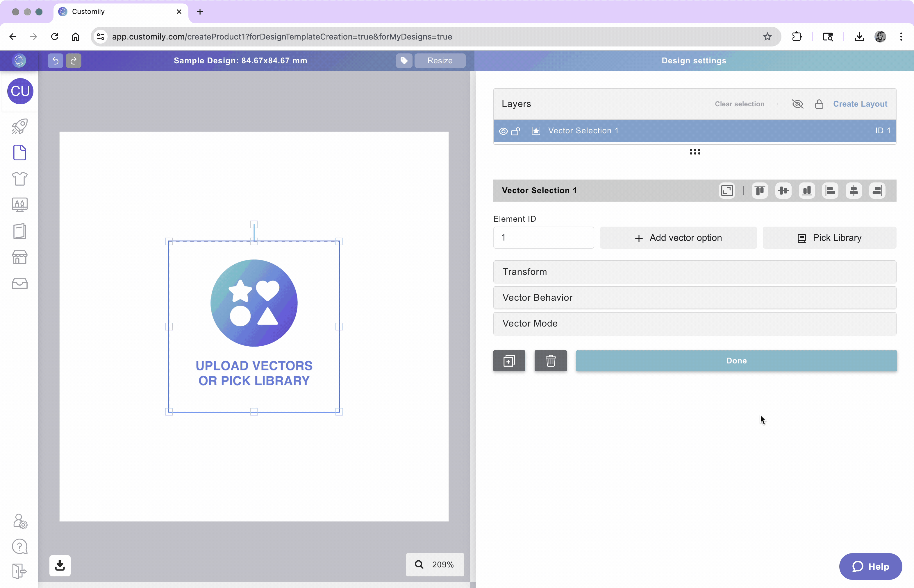Click the Pick Library button

point(829,238)
